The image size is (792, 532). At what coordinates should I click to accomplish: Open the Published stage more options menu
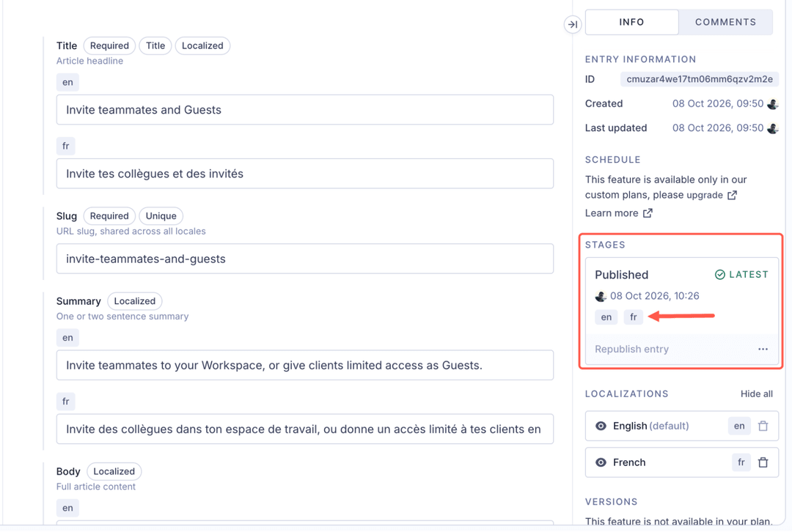[763, 350]
